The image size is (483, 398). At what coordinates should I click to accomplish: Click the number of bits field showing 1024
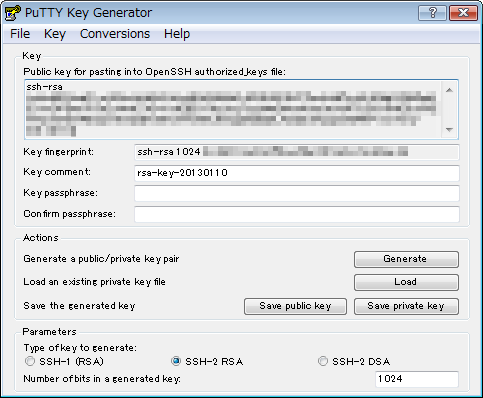(417, 379)
